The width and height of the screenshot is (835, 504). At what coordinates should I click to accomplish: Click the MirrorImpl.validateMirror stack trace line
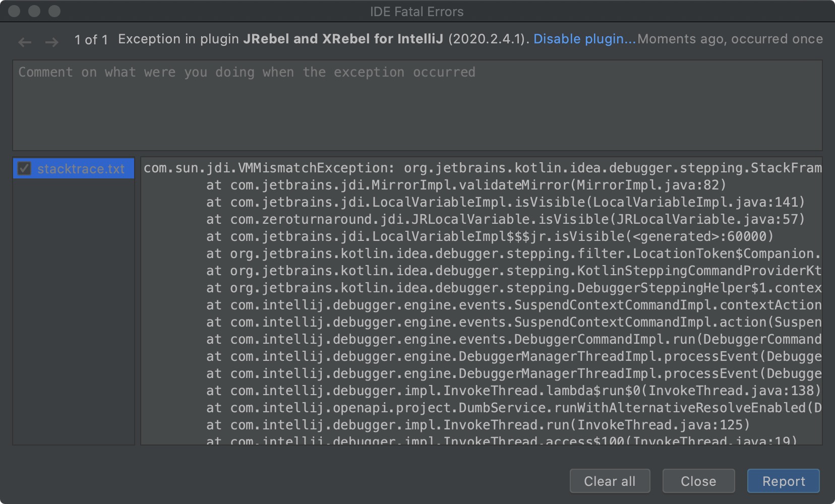point(465,185)
